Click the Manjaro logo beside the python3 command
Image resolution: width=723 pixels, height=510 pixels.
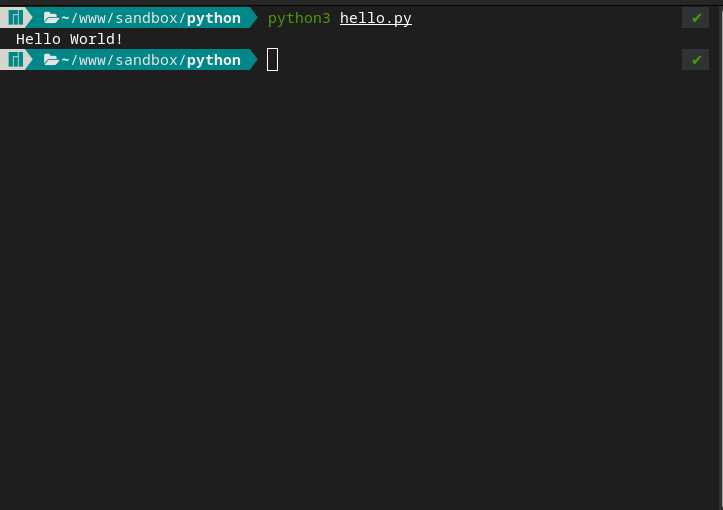coord(16,18)
